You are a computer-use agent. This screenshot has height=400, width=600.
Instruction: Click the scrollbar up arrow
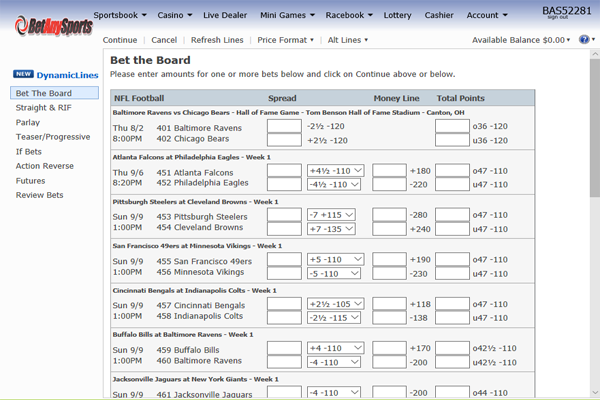coord(595,54)
